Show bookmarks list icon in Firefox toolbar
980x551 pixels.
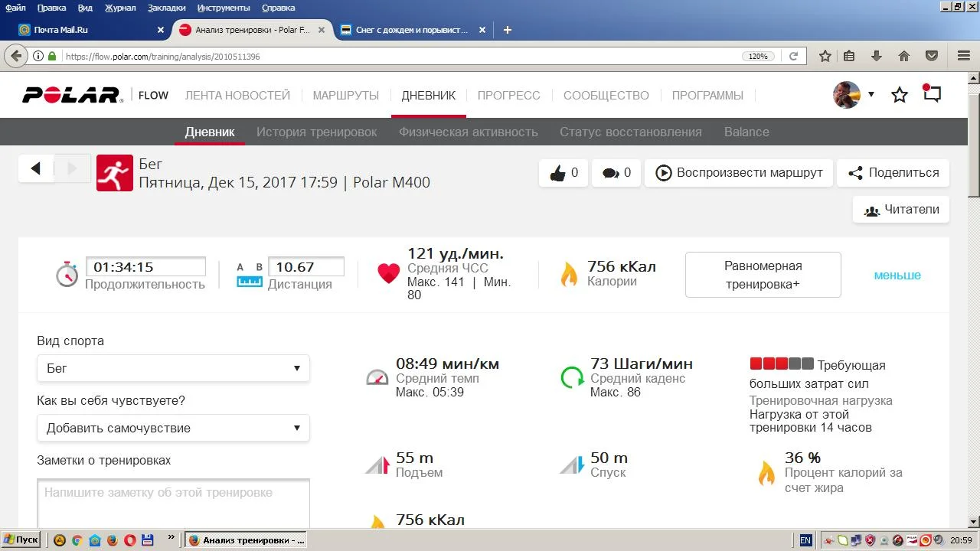pyautogui.click(x=849, y=56)
